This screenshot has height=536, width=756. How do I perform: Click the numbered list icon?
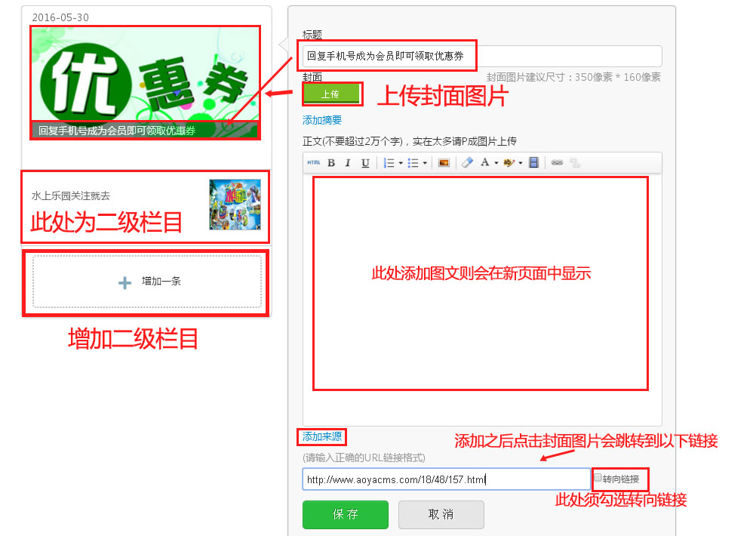point(389,163)
